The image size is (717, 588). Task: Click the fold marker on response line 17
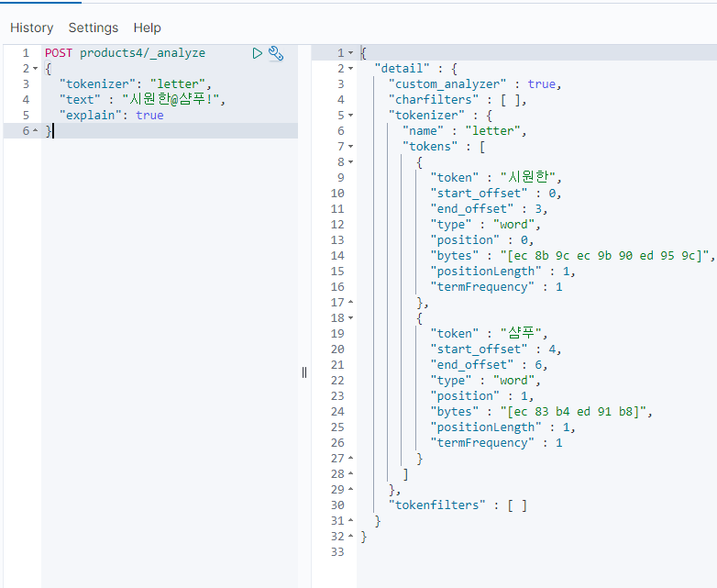[350, 303]
